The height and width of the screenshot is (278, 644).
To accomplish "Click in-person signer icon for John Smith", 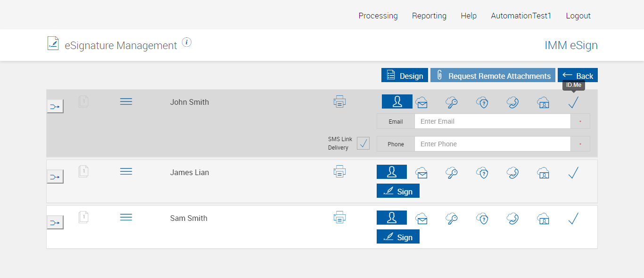I will [397, 101].
